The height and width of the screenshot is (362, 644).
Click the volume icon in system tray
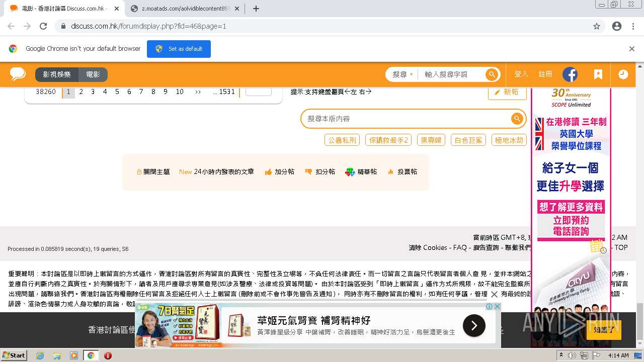point(572,355)
